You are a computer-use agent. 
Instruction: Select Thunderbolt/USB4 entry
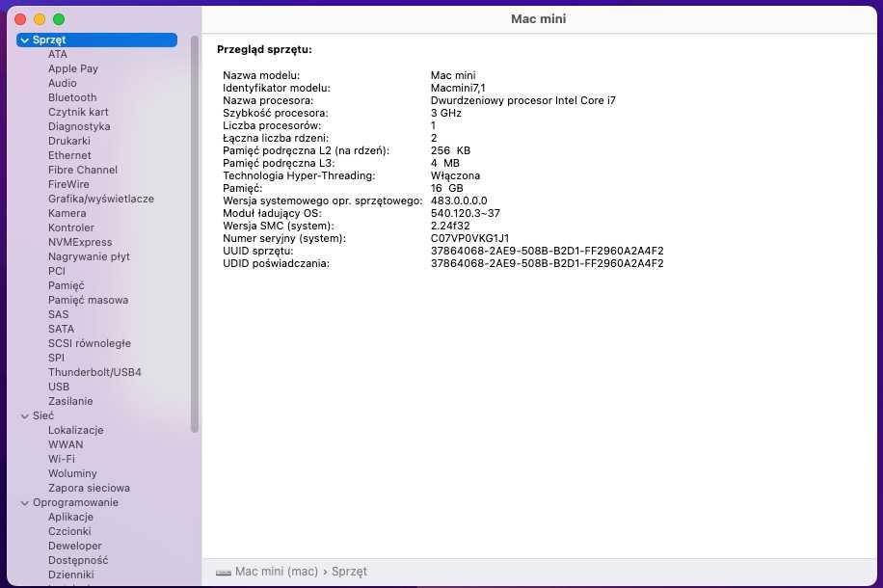(x=94, y=372)
